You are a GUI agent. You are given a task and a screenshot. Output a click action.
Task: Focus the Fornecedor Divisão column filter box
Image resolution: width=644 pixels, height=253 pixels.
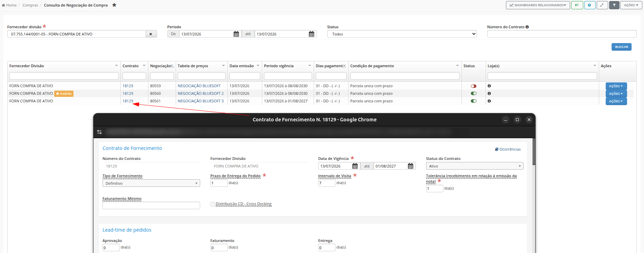[x=64, y=76]
